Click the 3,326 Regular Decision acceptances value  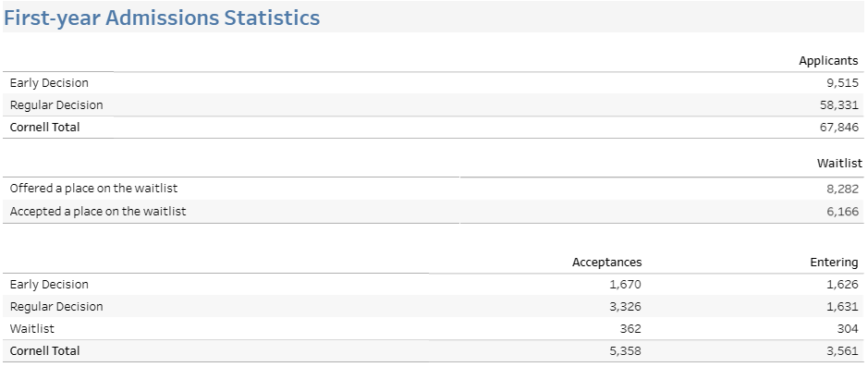(625, 307)
